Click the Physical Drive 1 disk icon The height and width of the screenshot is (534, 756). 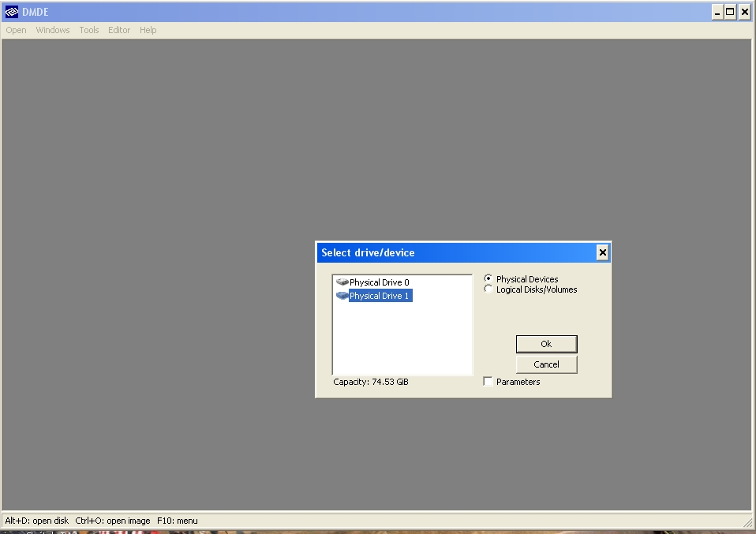point(342,296)
